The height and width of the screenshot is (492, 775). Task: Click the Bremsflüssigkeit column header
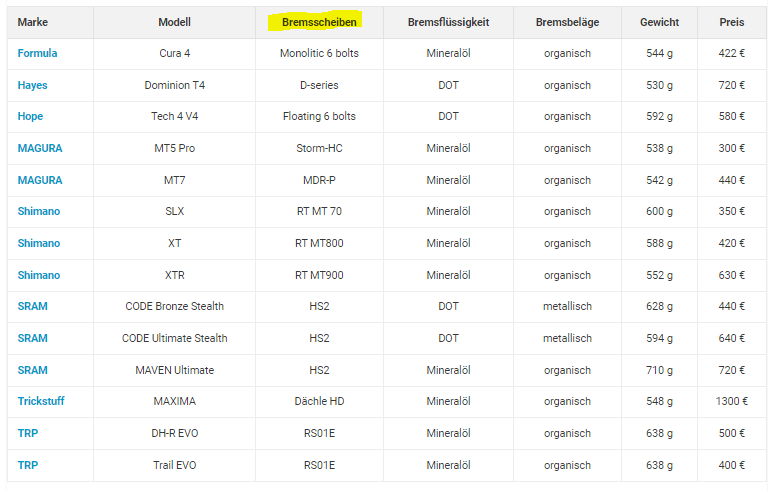448,22
